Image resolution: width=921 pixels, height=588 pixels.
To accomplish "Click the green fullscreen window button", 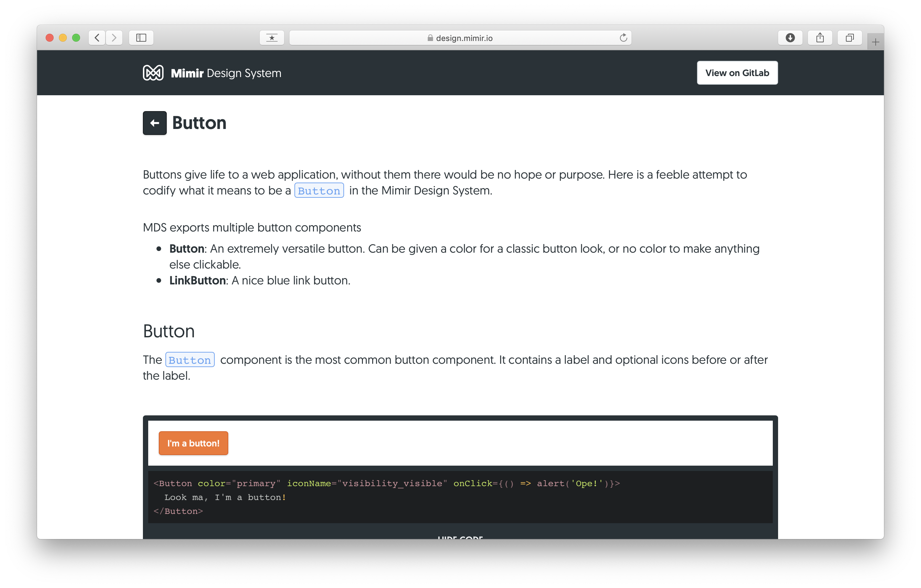I will (76, 38).
